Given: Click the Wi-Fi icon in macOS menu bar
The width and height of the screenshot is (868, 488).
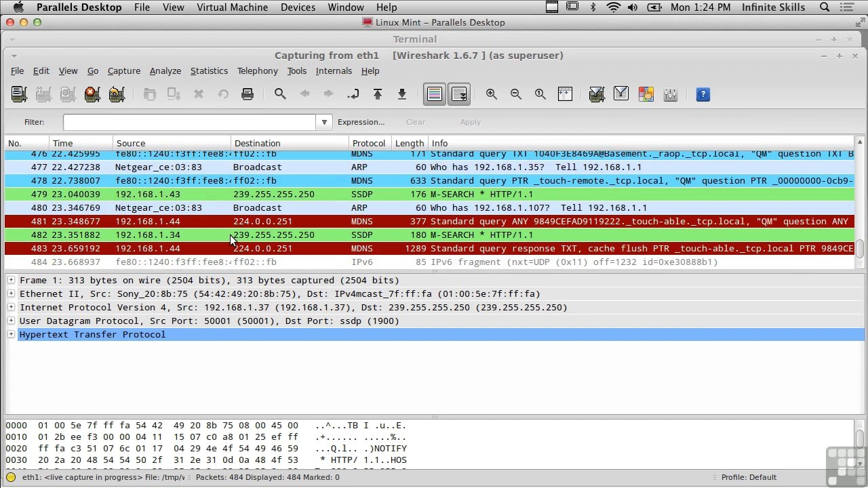Looking at the screenshot, I should pyautogui.click(x=613, y=7).
